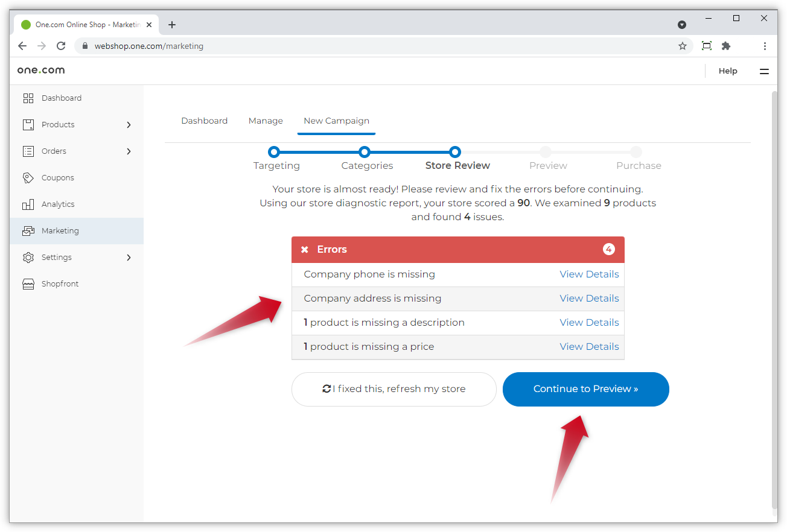Click the Shopfront store icon
Image resolution: width=787 pixels, height=532 pixels.
[x=28, y=284]
